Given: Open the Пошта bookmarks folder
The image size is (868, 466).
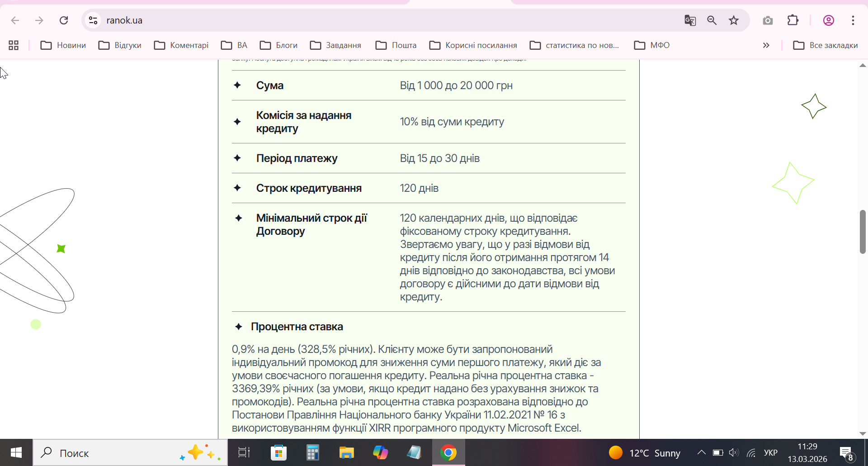Looking at the screenshot, I should tap(396, 45).
